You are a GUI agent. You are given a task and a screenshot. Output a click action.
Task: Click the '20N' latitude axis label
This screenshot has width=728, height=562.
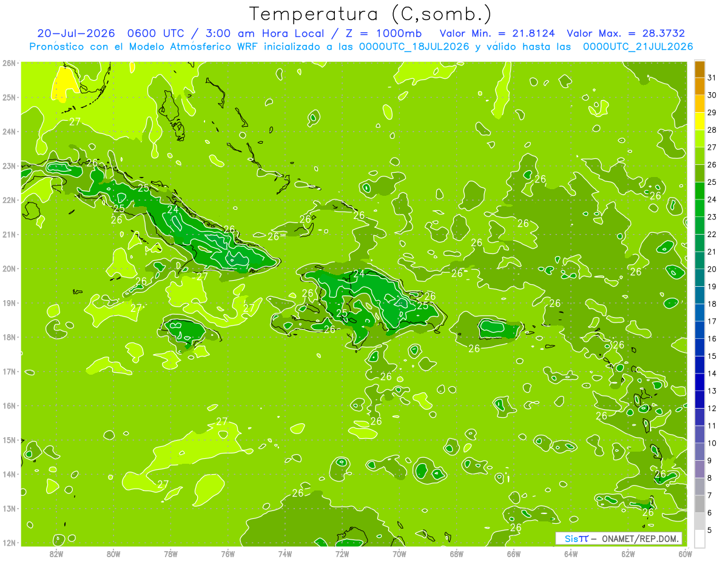(x=9, y=269)
